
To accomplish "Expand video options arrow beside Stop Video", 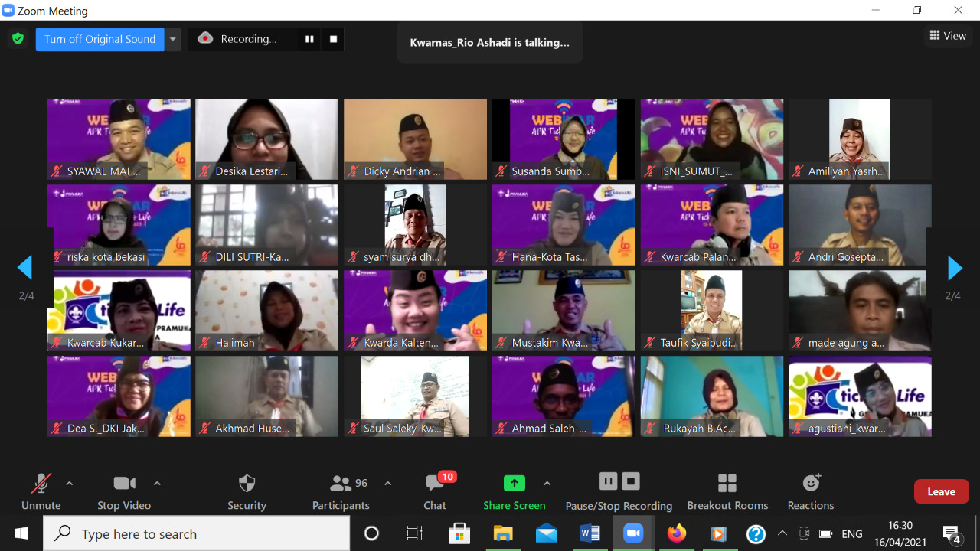I will click(x=157, y=484).
